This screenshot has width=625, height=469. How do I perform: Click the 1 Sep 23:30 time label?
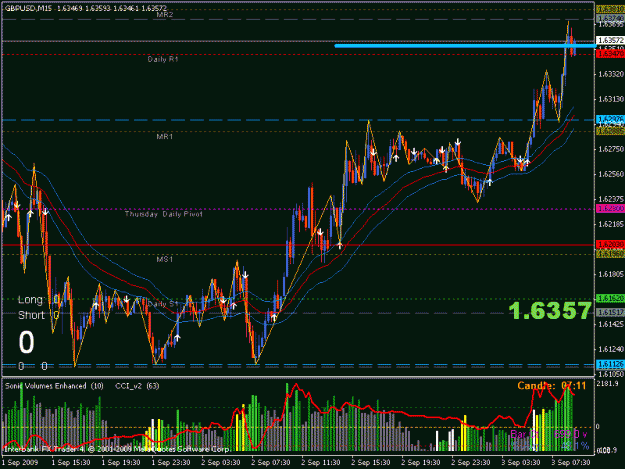[x=171, y=463]
